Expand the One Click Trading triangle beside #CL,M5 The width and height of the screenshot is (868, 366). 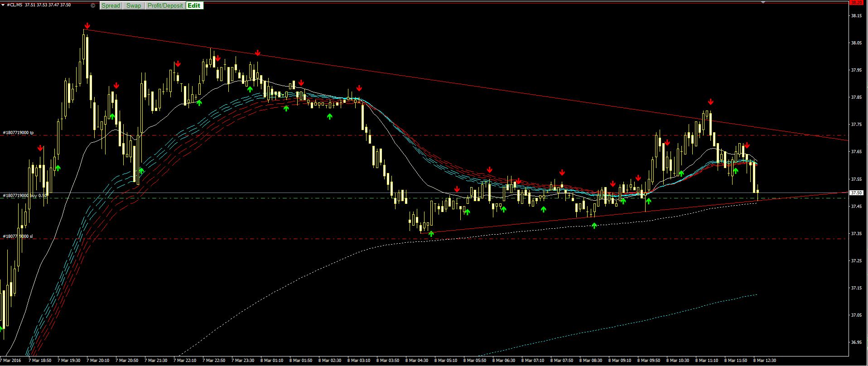coord(3,5)
